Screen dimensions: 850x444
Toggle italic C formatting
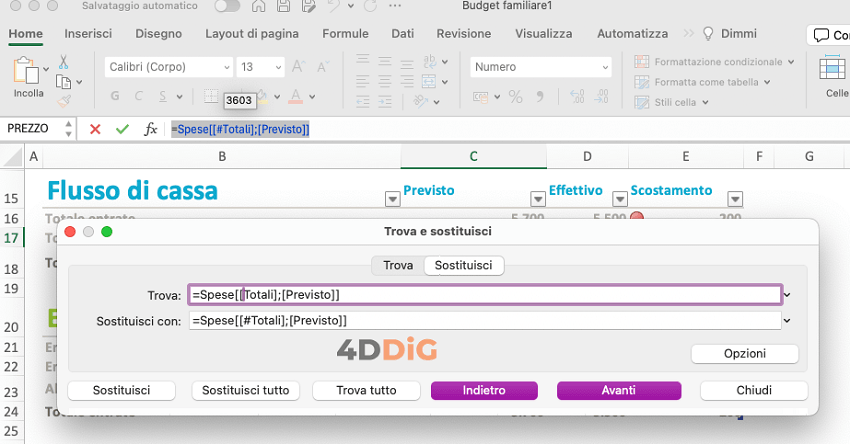click(139, 96)
